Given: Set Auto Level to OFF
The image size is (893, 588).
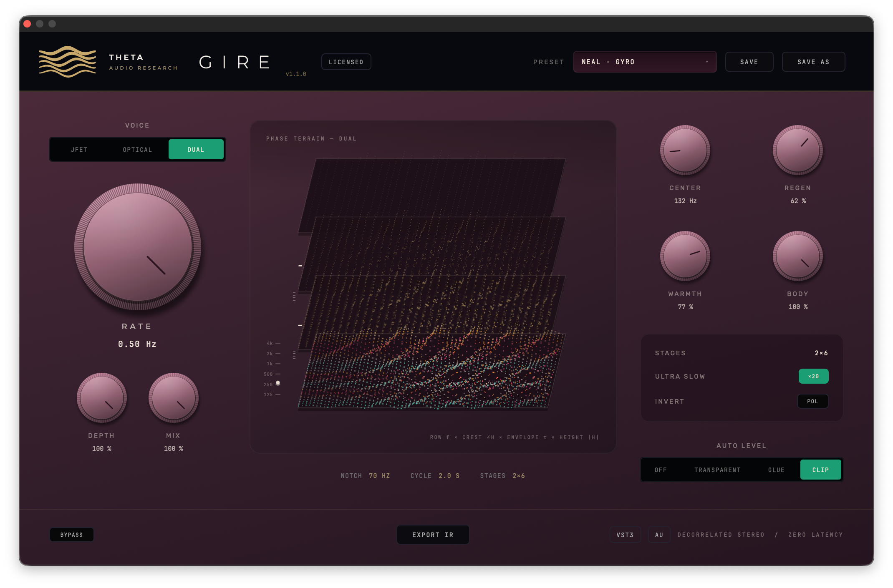Looking at the screenshot, I should pyautogui.click(x=661, y=470).
